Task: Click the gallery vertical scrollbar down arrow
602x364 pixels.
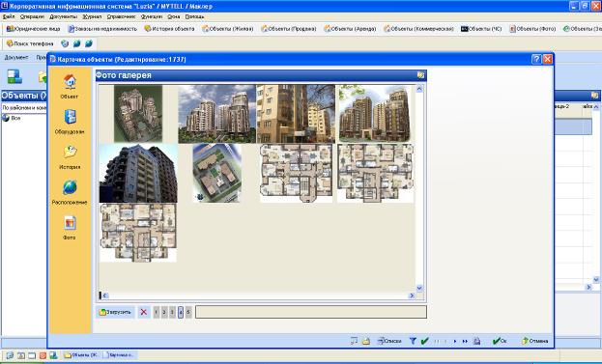Action: coord(419,288)
